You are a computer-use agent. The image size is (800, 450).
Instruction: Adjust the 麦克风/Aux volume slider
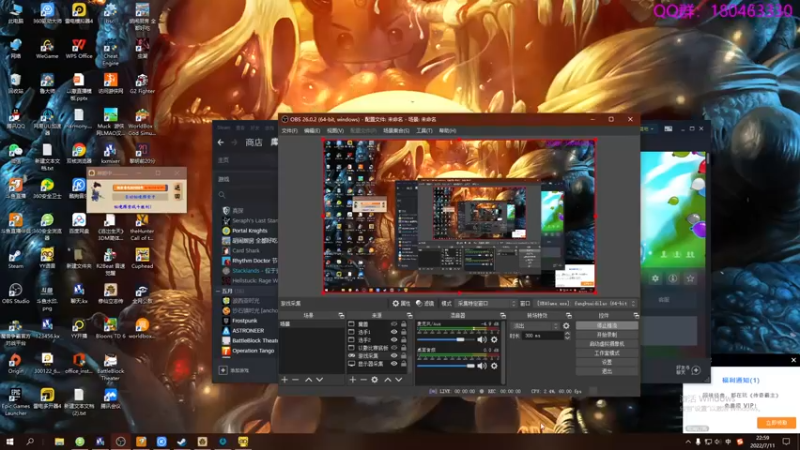coord(445,340)
